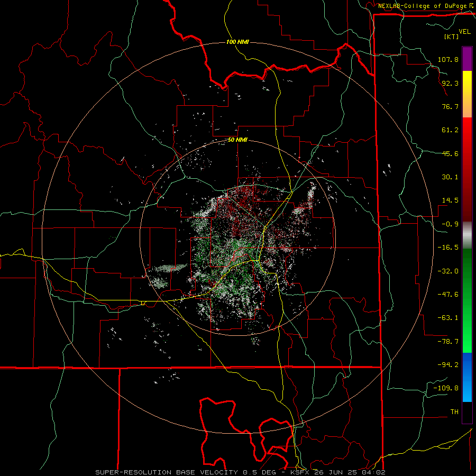Select the -32.0 legend value

tap(448, 271)
